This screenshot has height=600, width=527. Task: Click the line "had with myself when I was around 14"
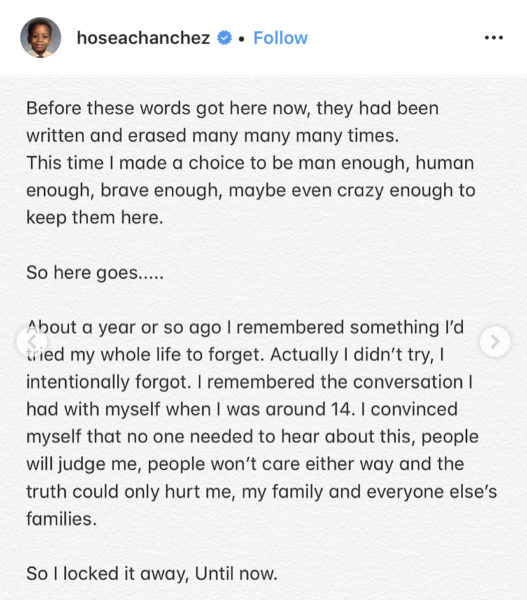point(242,409)
